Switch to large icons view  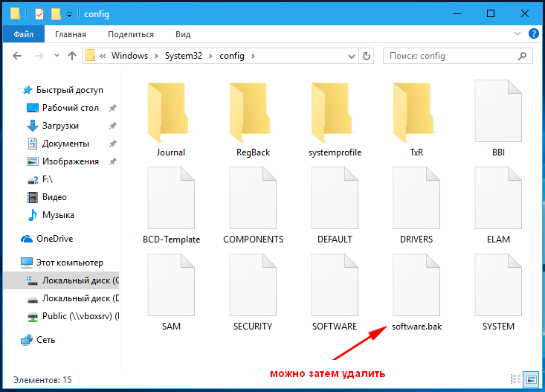532,379
